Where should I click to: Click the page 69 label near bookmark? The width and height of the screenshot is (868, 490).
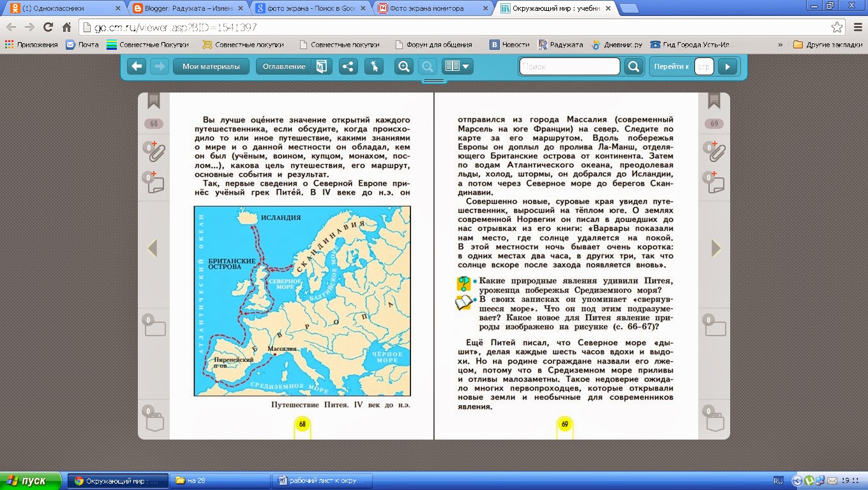(714, 124)
